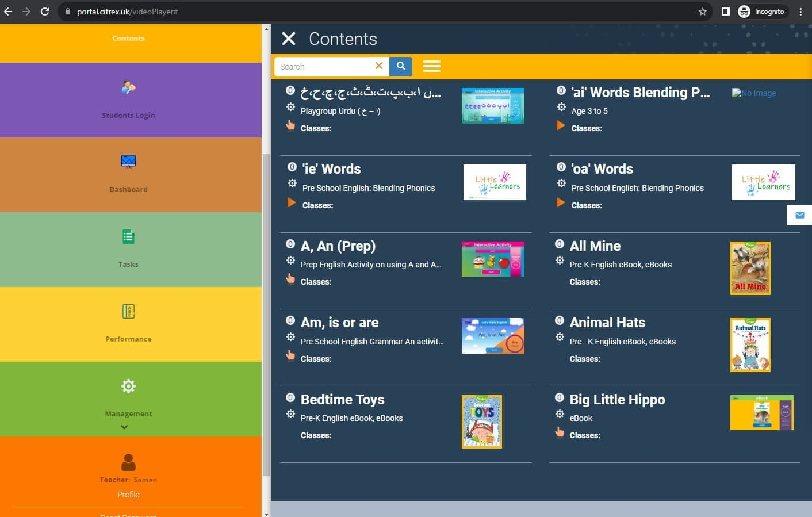The width and height of the screenshot is (812, 517).
Task: Launch Am, is or are activity hand icon
Action: pyautogui.click(x=290, y=355)
